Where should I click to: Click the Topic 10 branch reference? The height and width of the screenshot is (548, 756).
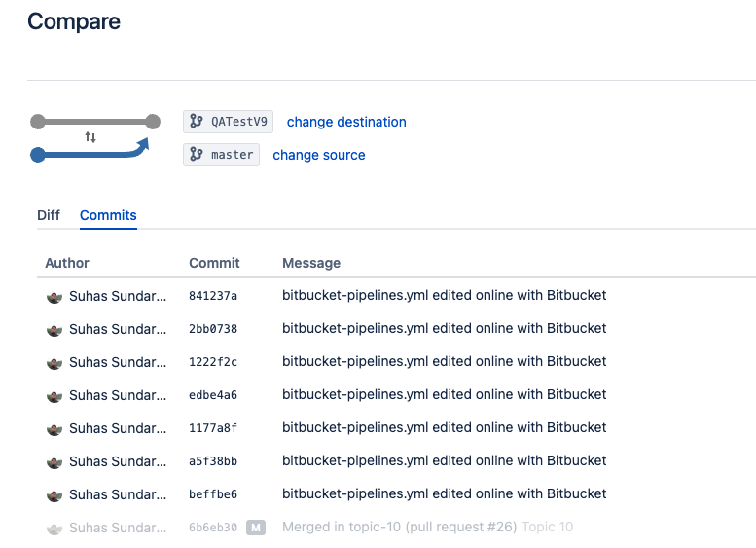[548, 528]
